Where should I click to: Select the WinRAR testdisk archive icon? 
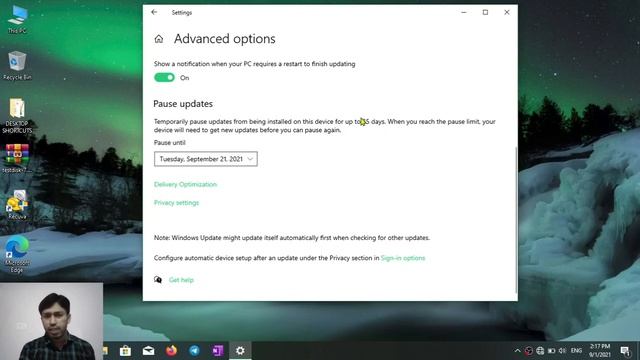point(17,158)
